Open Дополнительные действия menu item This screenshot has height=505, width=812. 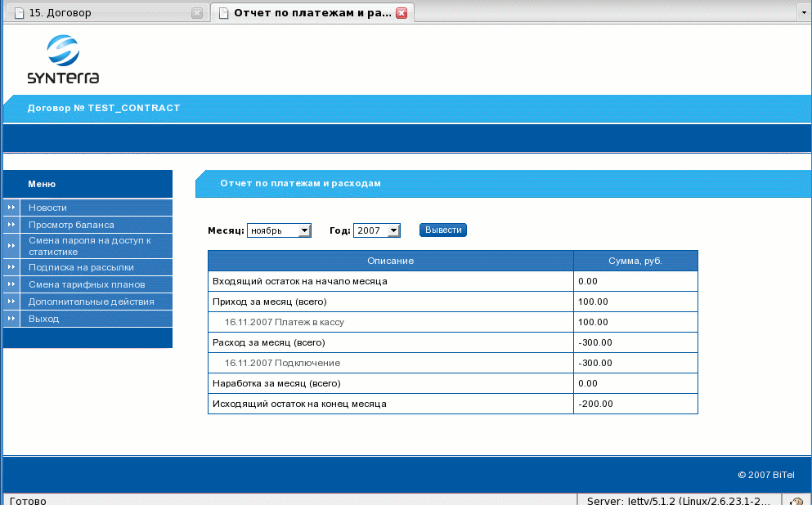[91, 302]
